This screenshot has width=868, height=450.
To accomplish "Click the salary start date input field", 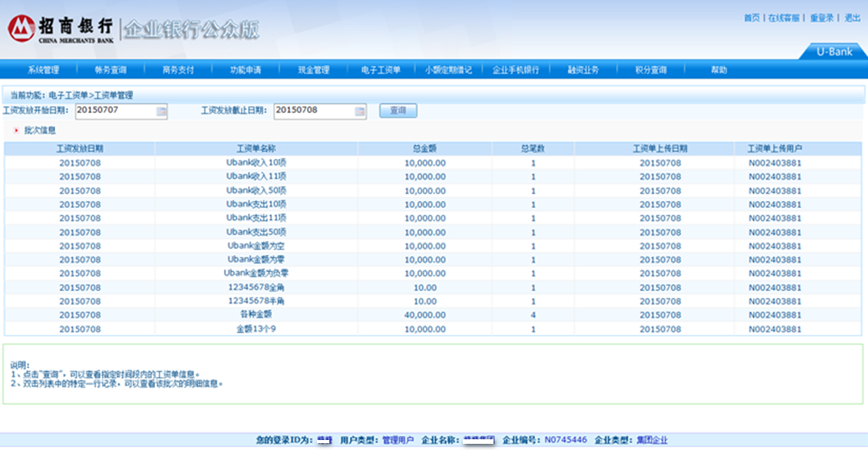I will pyautogui.click(x=115, y=111).
